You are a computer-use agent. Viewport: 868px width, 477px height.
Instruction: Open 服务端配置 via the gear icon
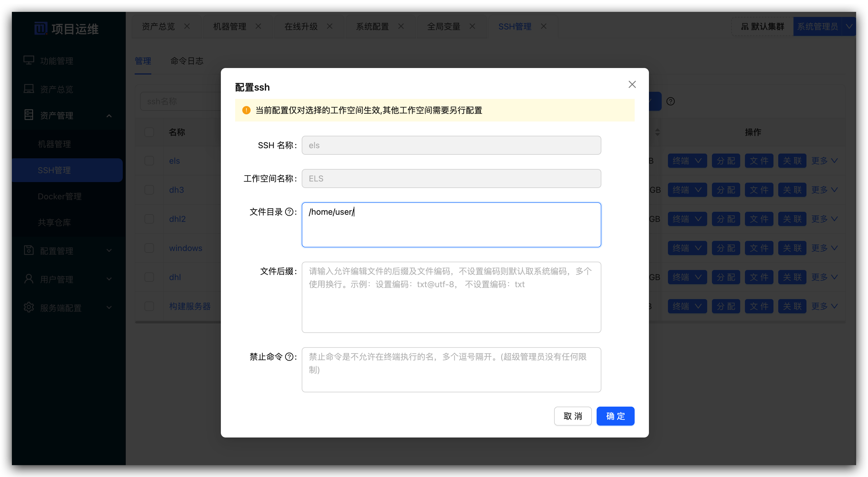[29, 307]
